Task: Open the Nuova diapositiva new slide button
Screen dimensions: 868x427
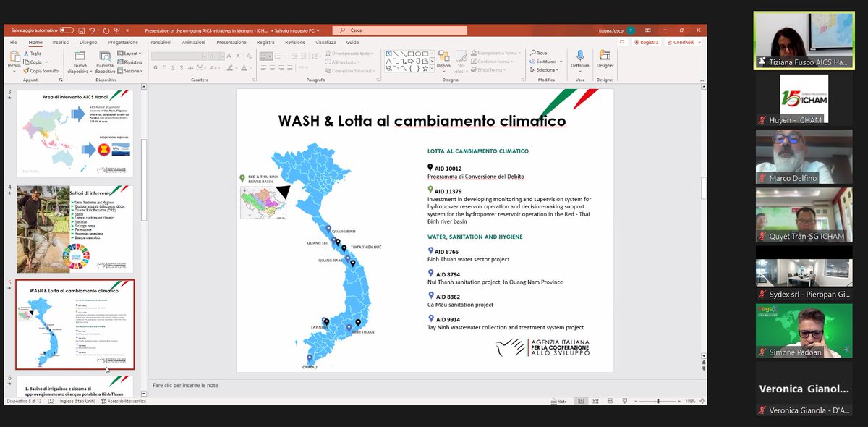Action: pyautogui.click(x=80, y=62)
